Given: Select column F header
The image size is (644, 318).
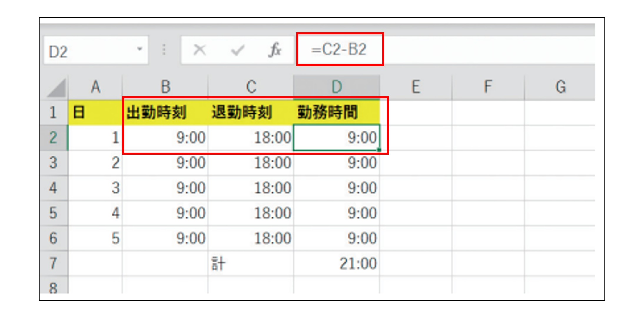Looking at the screenshot, I should [488, 87].
